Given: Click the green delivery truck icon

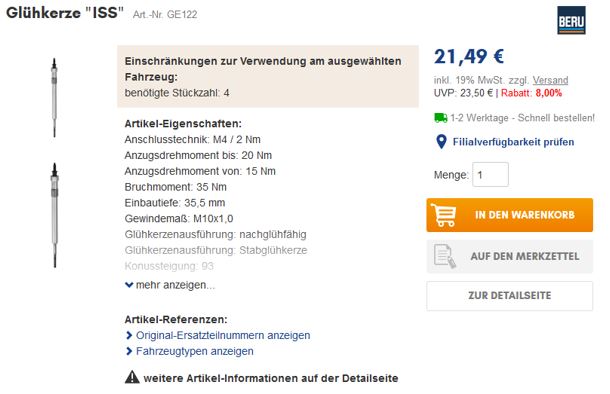Looking at the screenshot, I should [440, 117].
